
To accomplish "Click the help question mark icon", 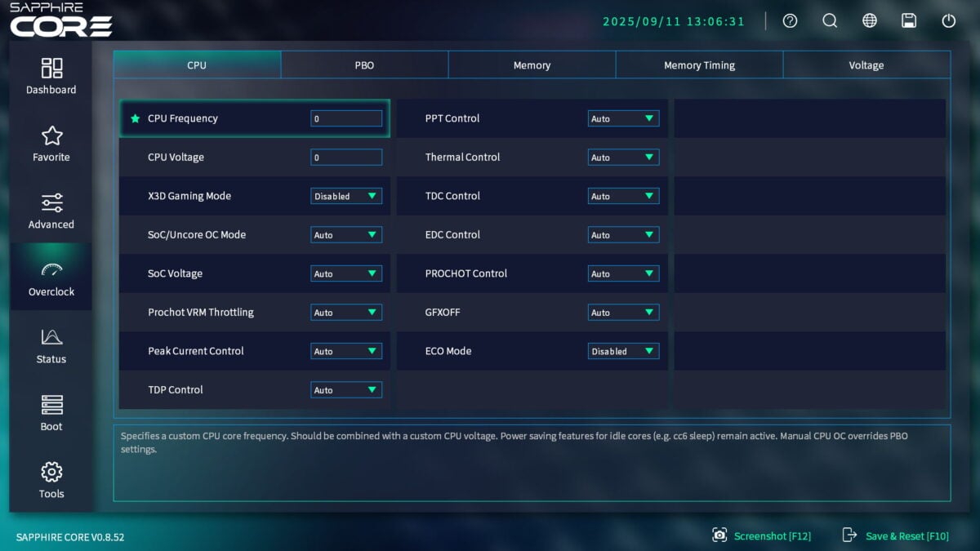I will pos(790,21).
